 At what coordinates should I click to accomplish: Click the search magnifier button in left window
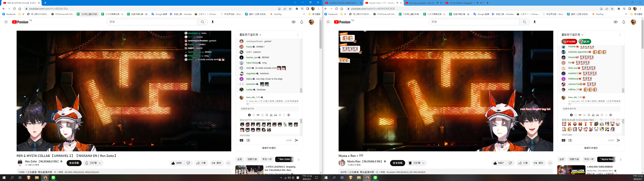pos(202,22)
